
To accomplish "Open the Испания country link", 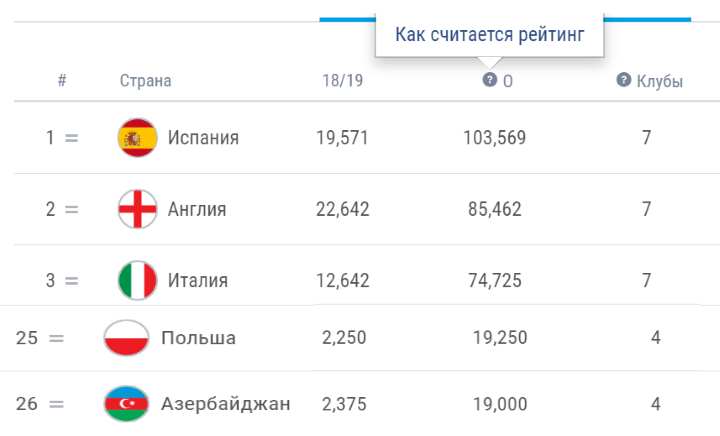I will pyautogui.click(x=203, y=138).
